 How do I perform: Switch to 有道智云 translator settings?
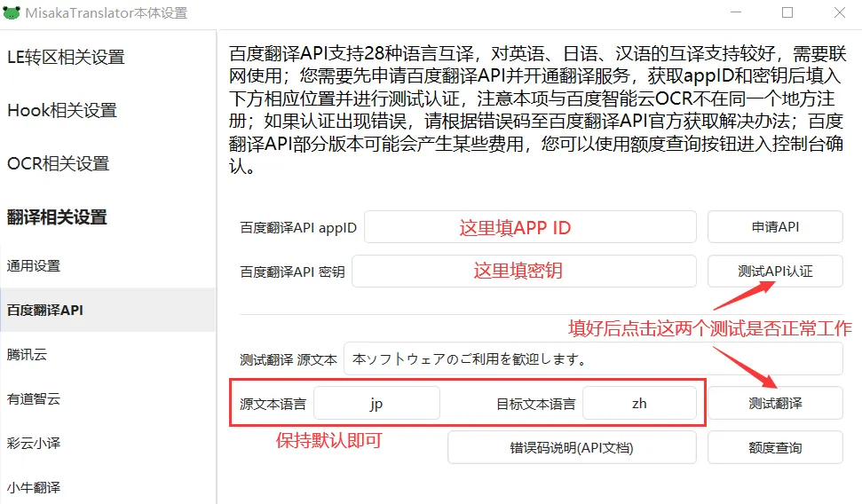point(34,399)
